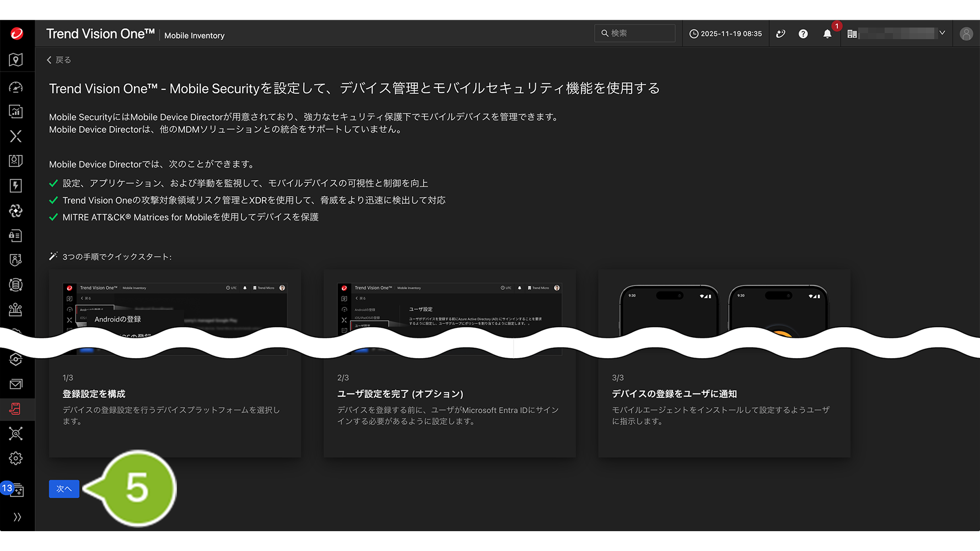
Task: Click the date and time display
Action: click(725, 34)
